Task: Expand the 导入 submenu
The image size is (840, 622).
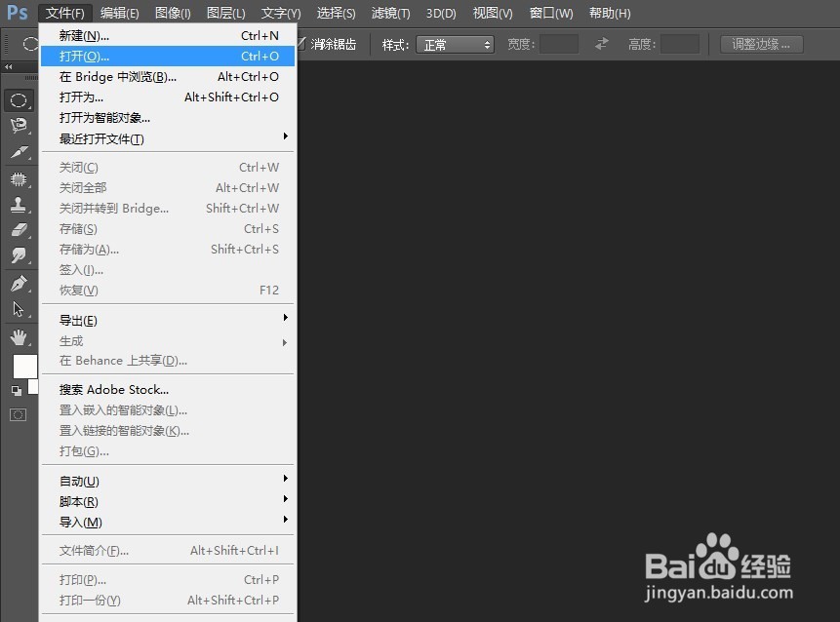Action: (x=168, y=522)
